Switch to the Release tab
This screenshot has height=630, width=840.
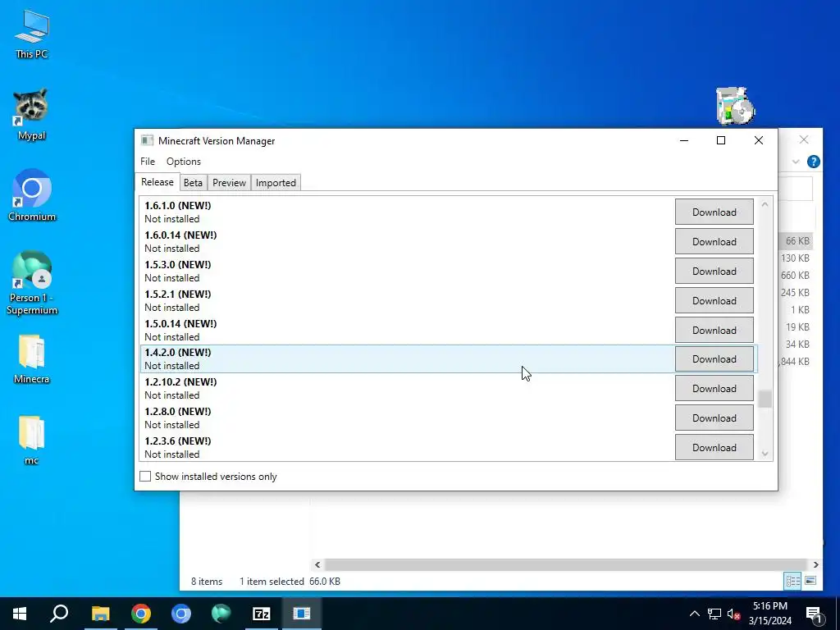(x=157, y=182)
